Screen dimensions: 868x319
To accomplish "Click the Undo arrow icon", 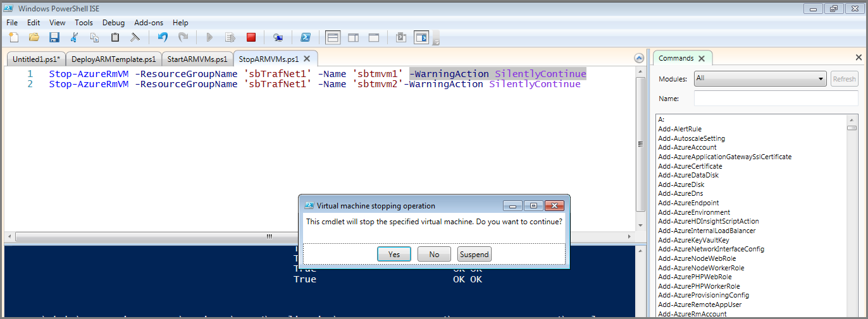I will pos(163,37).
